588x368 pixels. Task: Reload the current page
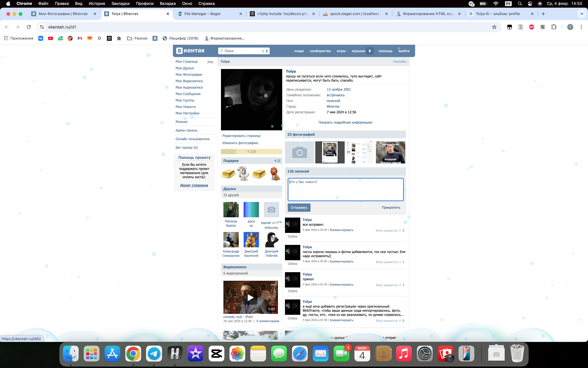(29, 27)
